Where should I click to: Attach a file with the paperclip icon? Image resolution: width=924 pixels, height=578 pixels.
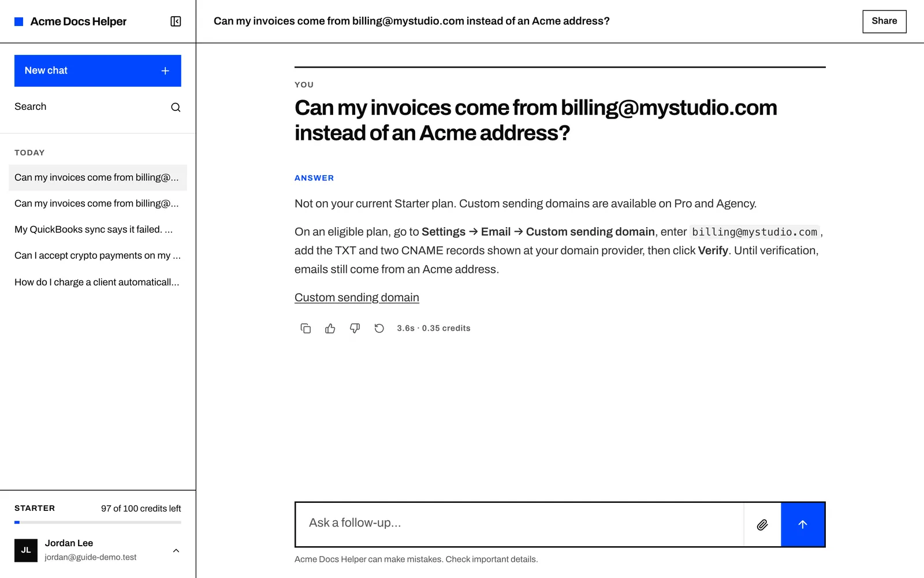[762, 524]
